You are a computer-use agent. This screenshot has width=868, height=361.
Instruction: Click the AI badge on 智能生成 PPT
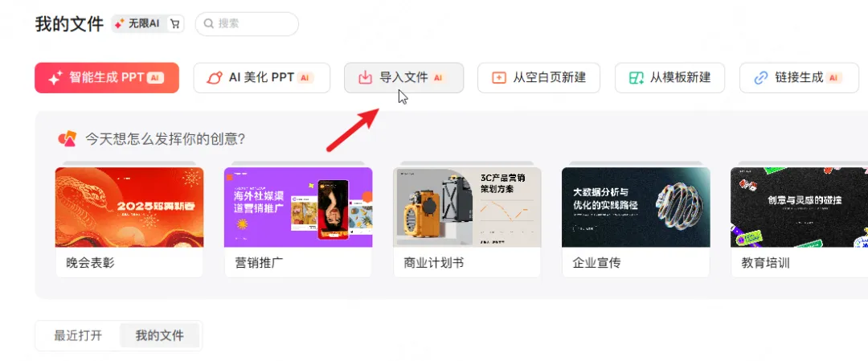pos(156,78)
